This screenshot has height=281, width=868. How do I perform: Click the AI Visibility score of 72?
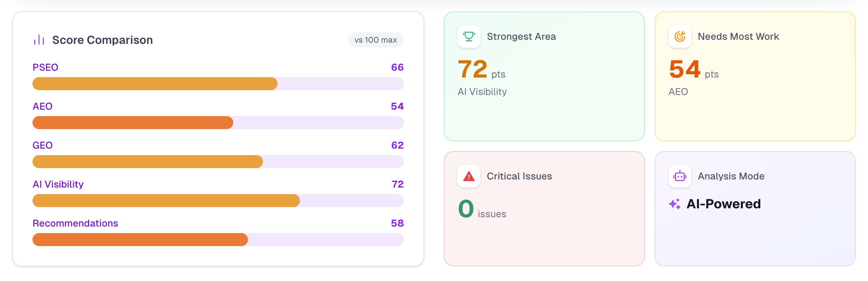(x=397, y=184)
